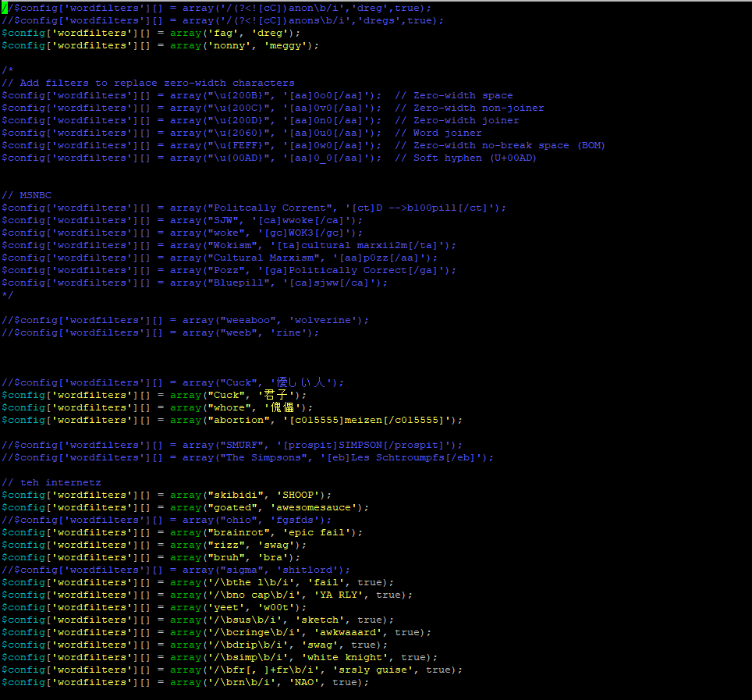Select the '// teh internetz' comment
The image size is (752, 700).
[51, 482]
